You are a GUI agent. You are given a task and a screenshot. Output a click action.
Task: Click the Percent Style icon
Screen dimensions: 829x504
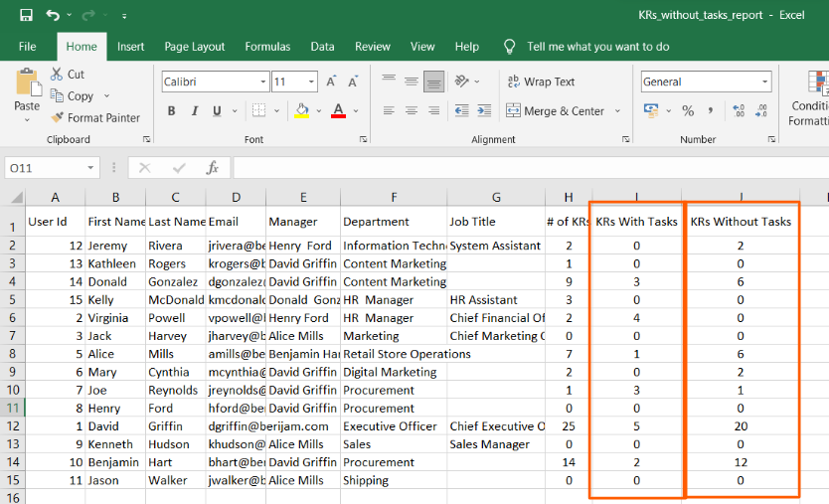click(688, 111)
